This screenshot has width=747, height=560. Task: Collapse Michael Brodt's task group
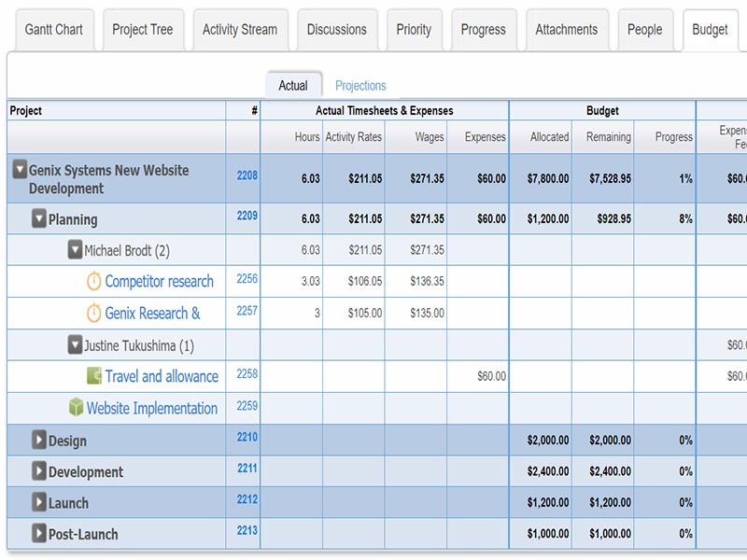coord(75,250)
